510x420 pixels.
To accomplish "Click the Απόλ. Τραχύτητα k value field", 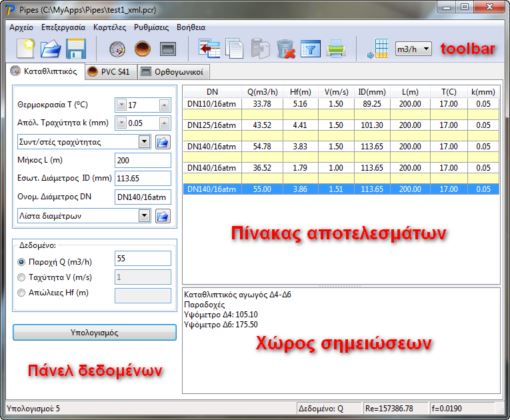I will 143,123.
